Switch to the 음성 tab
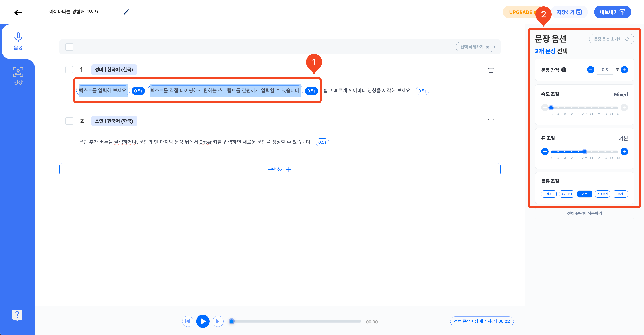The width and height of the screenshot is (644, 335). point(18,41)
